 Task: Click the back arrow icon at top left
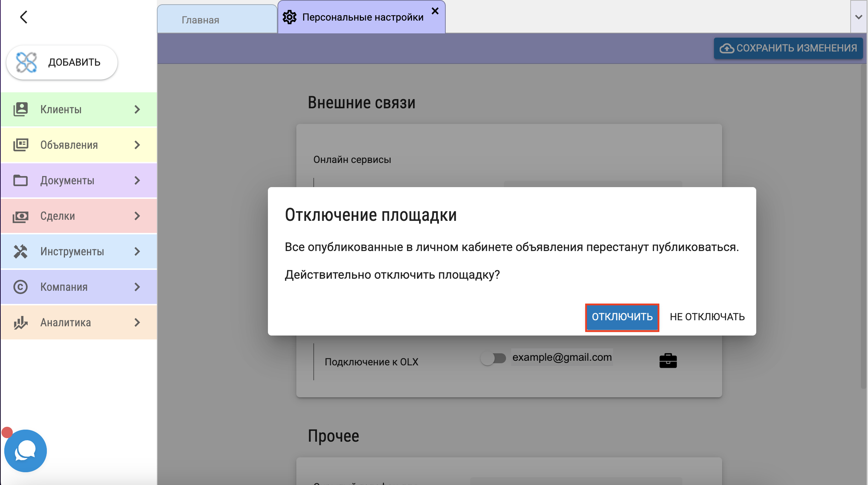[24, 17]
